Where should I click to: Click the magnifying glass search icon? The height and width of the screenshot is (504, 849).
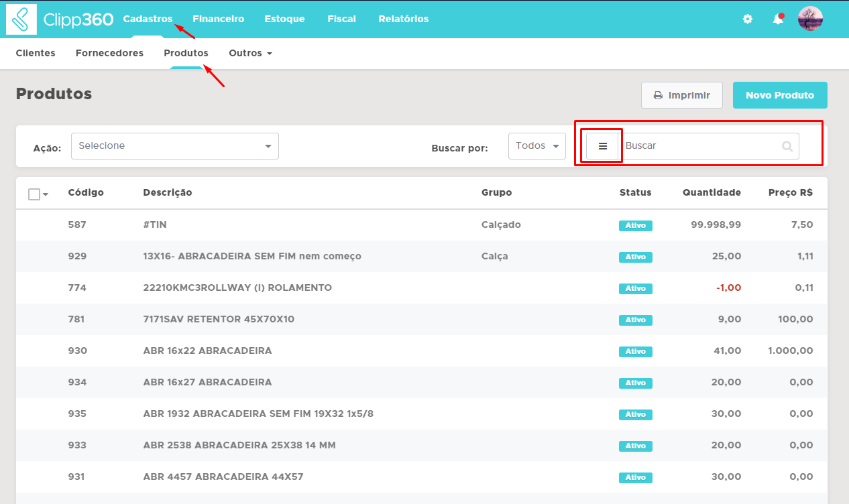(x=787, y=146)
